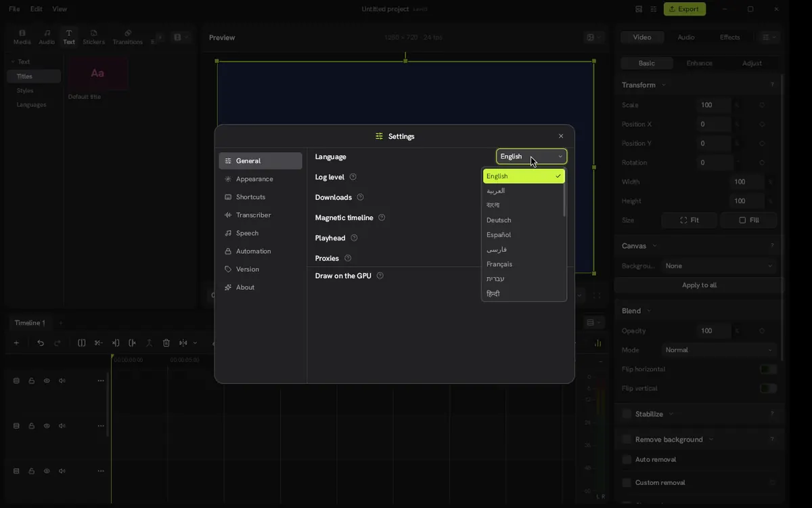Open the General settings category

pyautogui.click(x=261, y=161)
